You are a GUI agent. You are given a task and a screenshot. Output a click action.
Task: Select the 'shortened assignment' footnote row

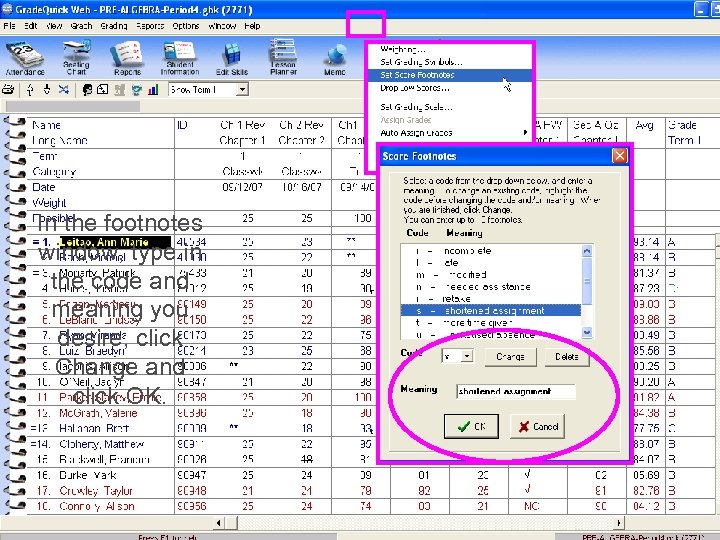click(x=491, y=310)
